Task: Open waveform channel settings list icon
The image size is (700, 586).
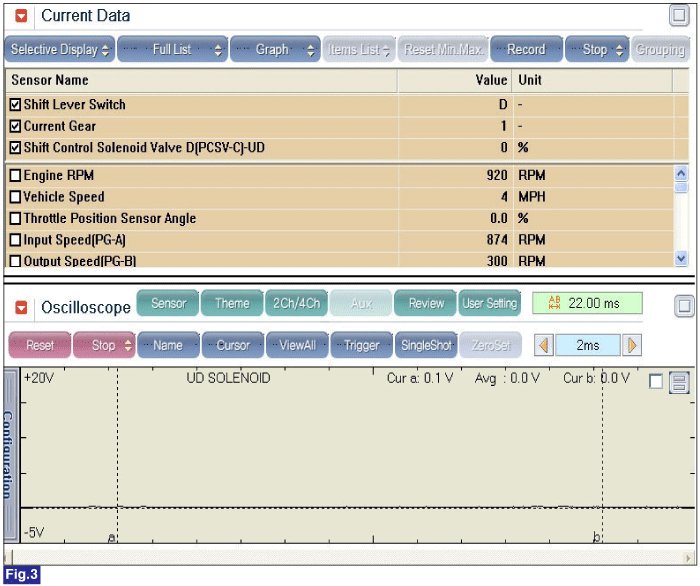Action: (x=679, y=383)
